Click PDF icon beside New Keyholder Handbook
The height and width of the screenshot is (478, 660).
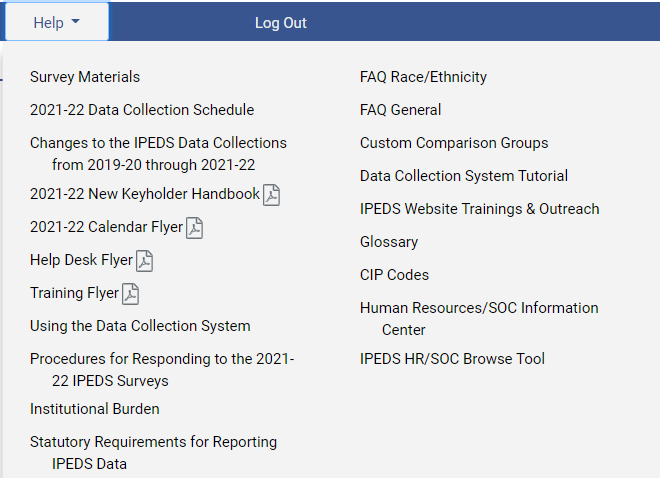[x=271, y=195]
